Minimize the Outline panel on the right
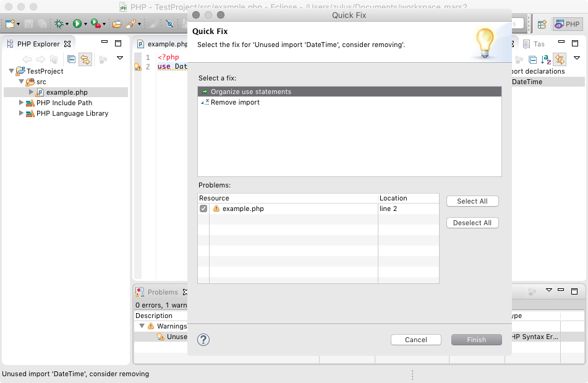588x383 pixels. coord(561,42)
